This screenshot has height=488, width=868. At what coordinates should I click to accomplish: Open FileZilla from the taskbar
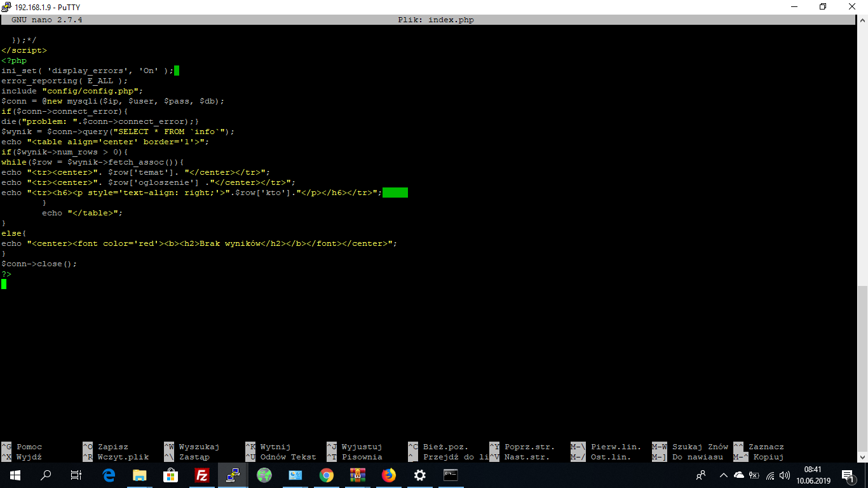click(202, 475)
